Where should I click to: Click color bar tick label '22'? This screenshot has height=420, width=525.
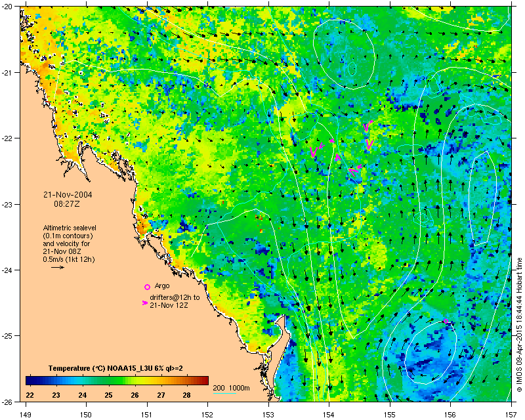coord(30,395)
